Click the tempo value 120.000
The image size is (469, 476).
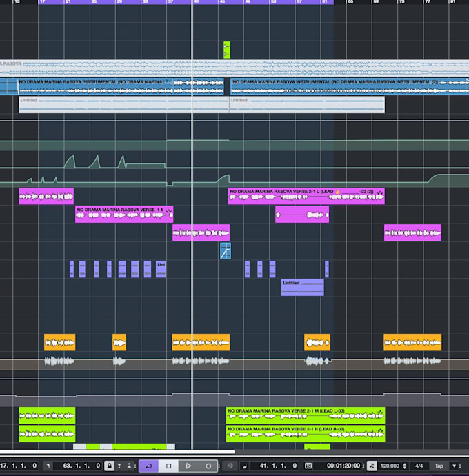coord(390,466)
